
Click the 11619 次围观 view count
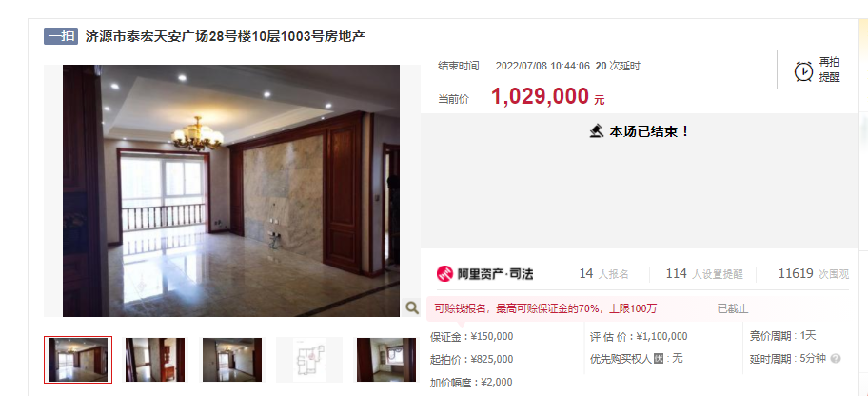point(813,273)
